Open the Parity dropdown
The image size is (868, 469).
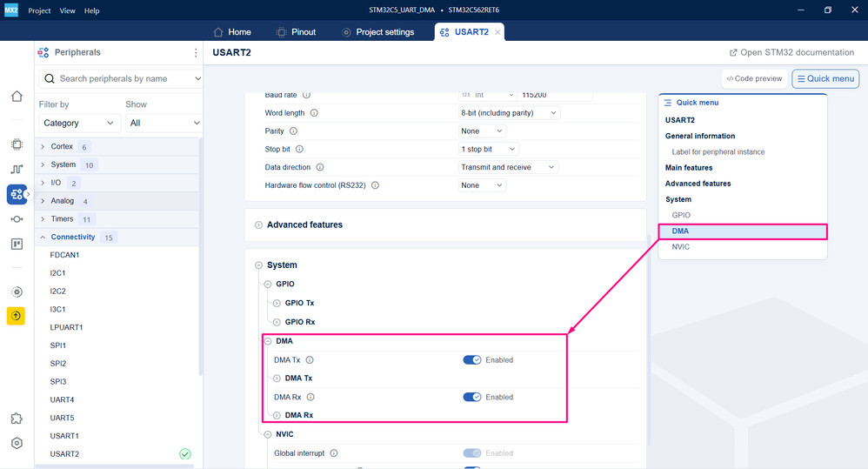pos(482,131)
